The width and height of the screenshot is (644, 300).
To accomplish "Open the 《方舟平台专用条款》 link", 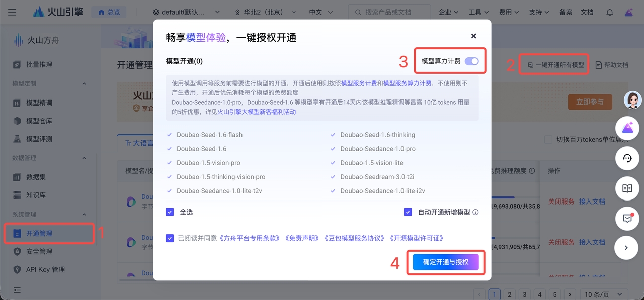I will point(250,238).
